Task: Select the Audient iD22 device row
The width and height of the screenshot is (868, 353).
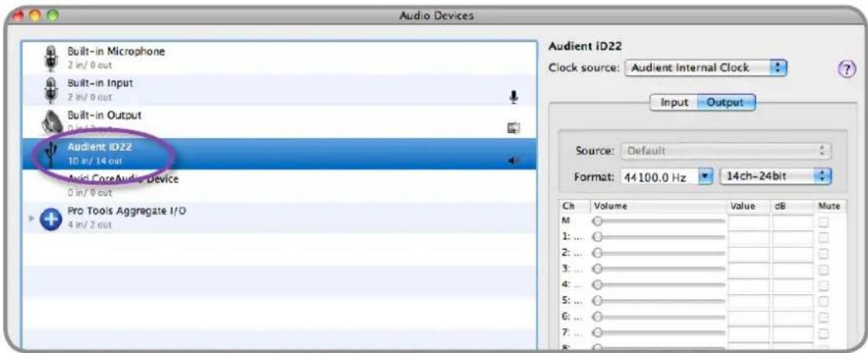Action: (x=280, y=153)
